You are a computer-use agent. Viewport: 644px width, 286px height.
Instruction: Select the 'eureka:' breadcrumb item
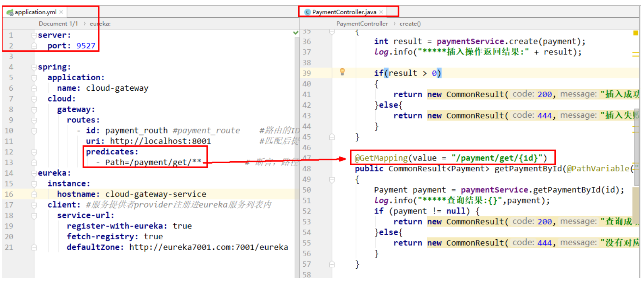point(100,24)
